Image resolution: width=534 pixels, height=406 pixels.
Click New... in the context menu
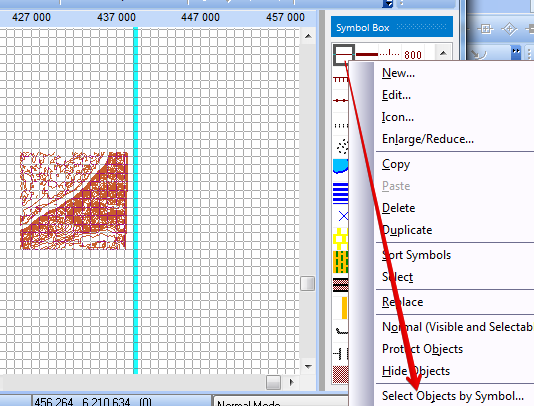tap(398, 73)
